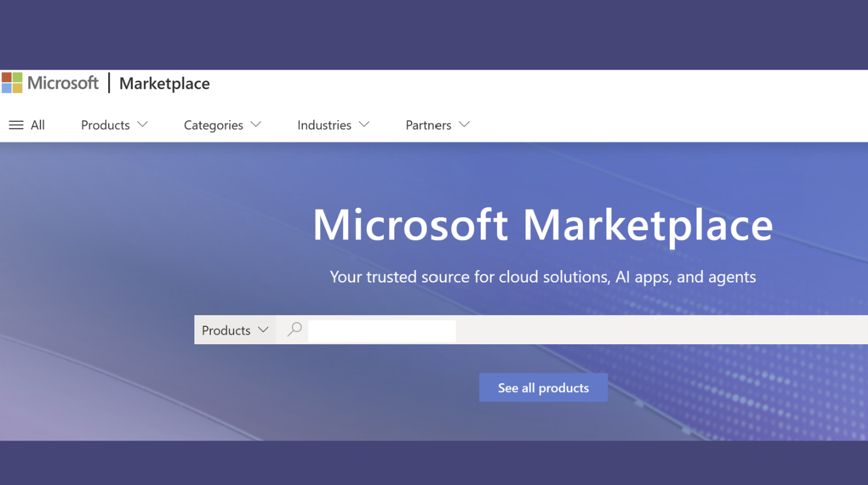Screen dimensions: 868x485
Task: Open the hamburger All menu icon
Action: click(x=16, y=125)
